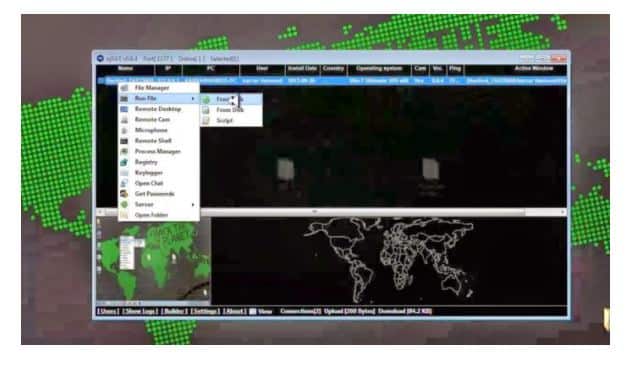Click the [Settings] button in bottom bar
This screenshot has width=638, height=366.
coord(205,312)
